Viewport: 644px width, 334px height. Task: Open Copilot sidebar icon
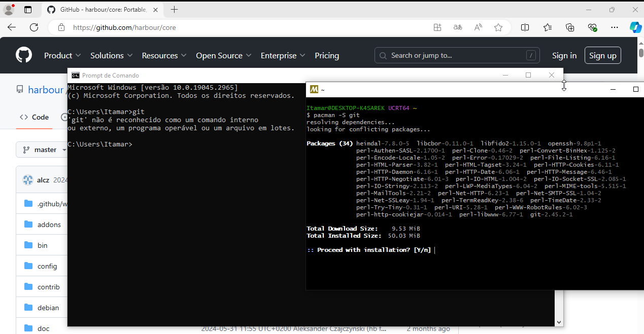(x=635, y=27)
